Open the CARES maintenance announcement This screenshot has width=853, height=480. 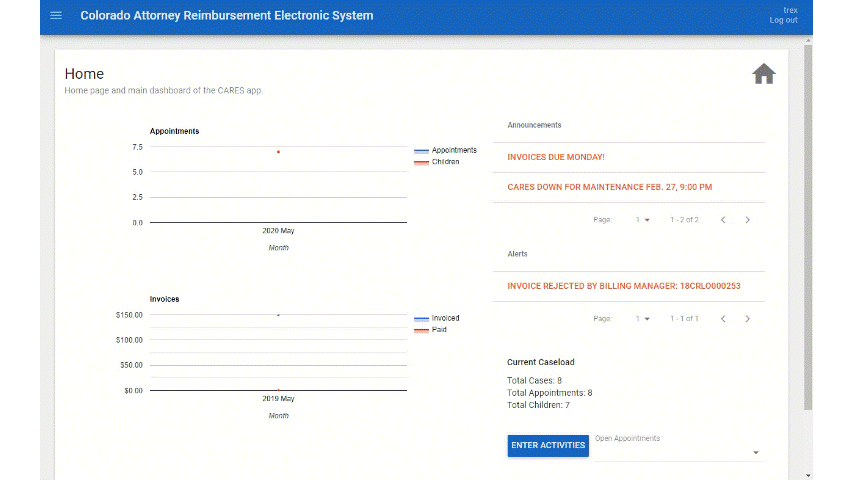(609, 187)
